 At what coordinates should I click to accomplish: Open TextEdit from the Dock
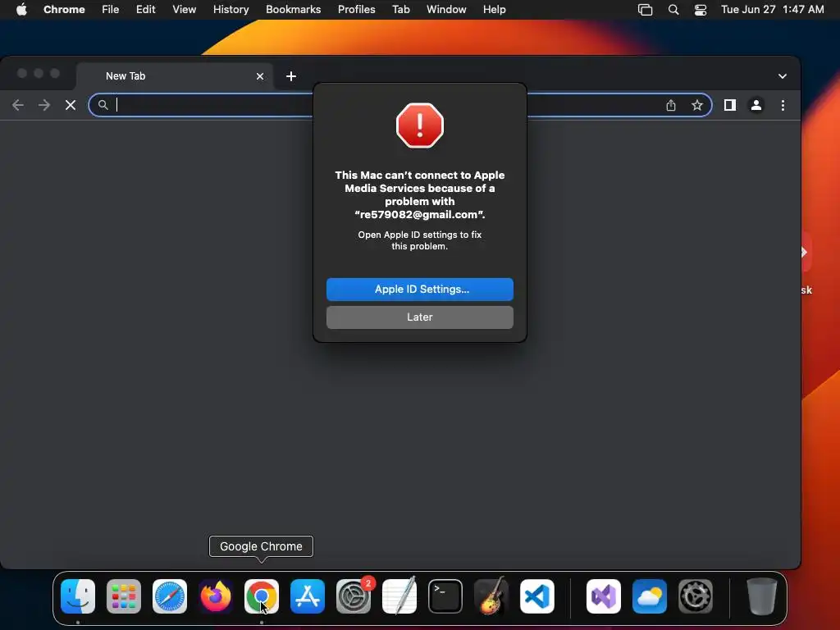coord(399,596)
